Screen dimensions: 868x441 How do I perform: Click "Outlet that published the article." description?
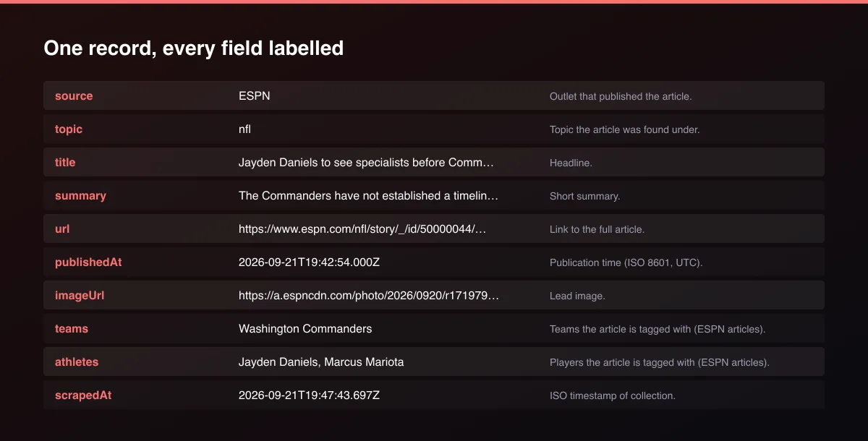pos(621,96)
